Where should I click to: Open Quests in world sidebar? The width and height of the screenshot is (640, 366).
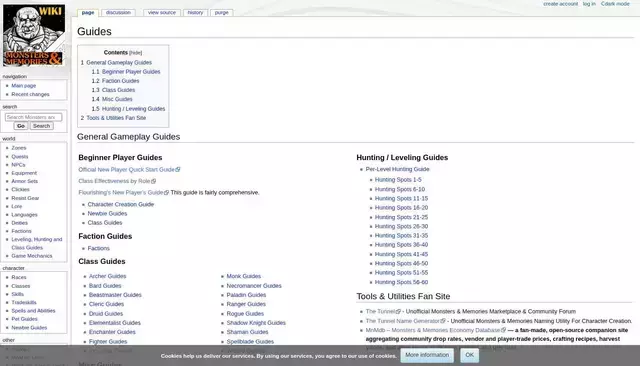pyautogui.click(x=20, y=157)
